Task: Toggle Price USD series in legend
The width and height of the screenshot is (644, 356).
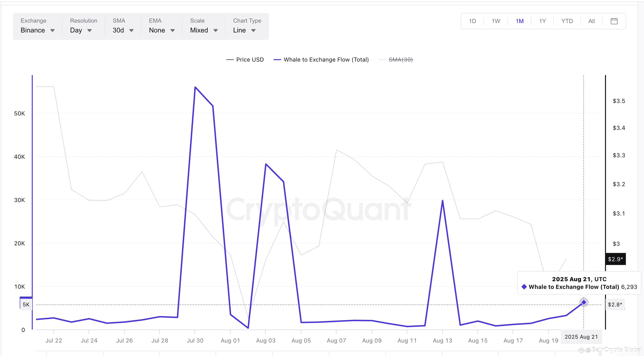Action: pos(245,60)
